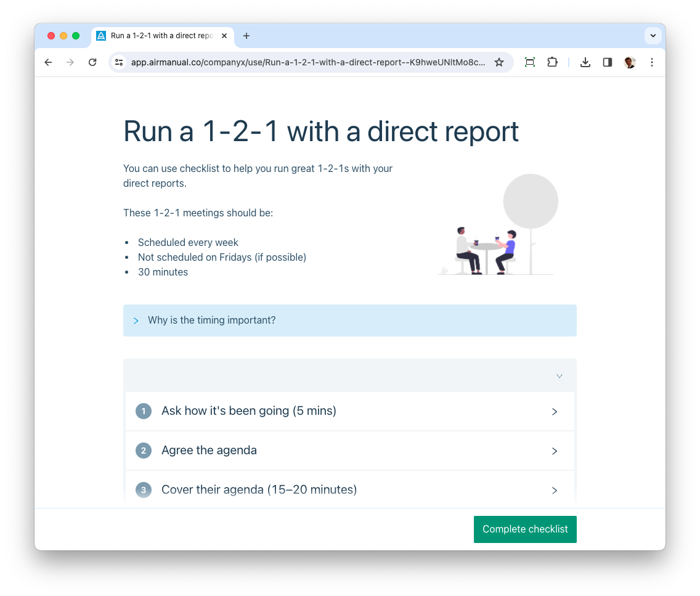The image size is (700, 596).
Task: Reload the page with the refresh icon
Action: (92, 62)
